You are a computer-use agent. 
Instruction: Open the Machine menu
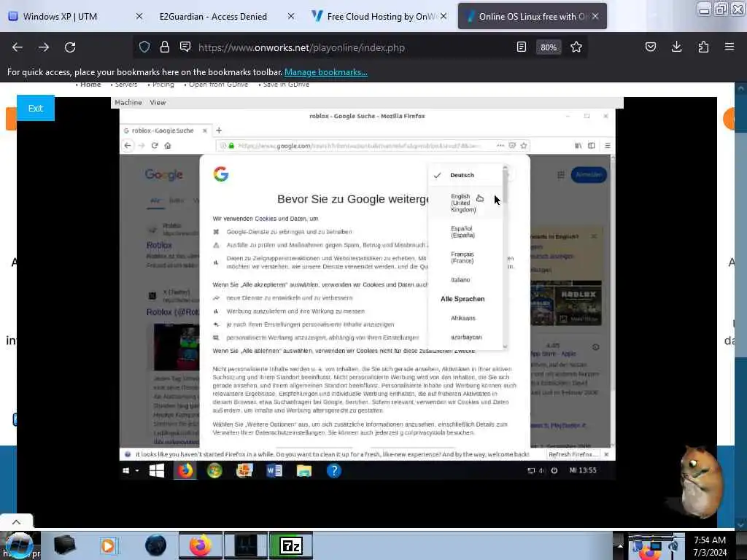click(128, 102)
